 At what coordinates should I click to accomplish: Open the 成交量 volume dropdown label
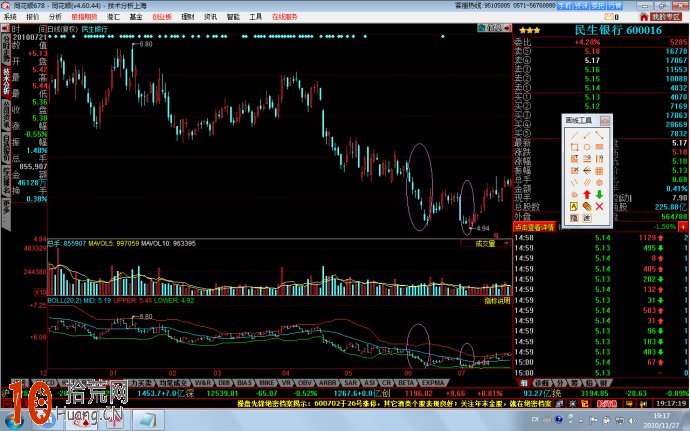point(486,243)
